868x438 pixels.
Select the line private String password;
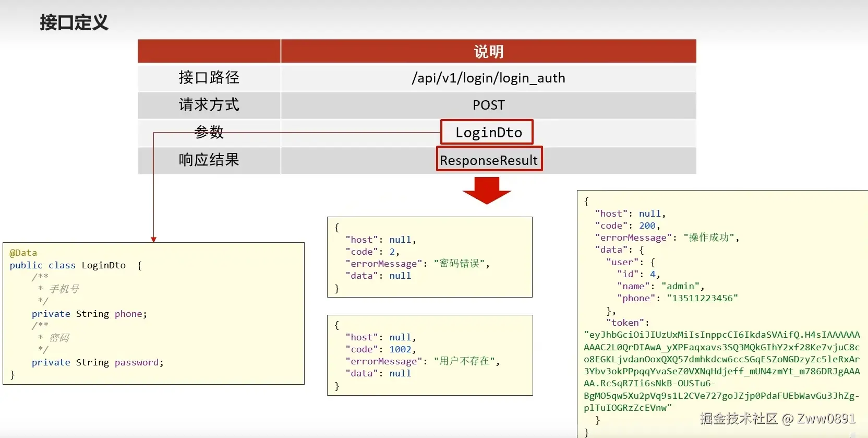(98, 362)
